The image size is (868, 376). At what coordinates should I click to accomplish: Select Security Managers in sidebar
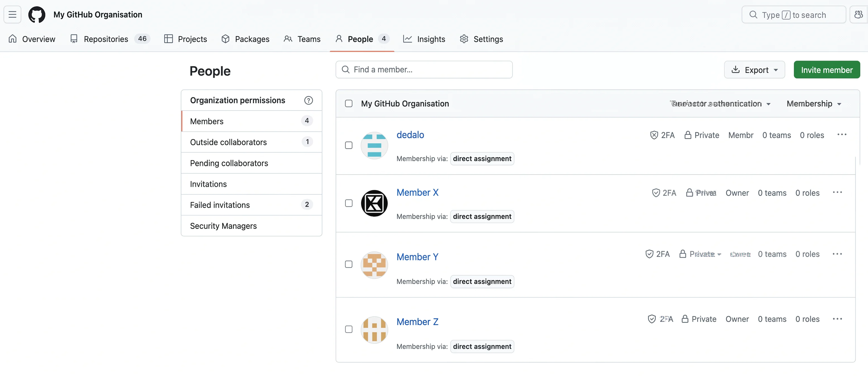click(x=251, y=225)
